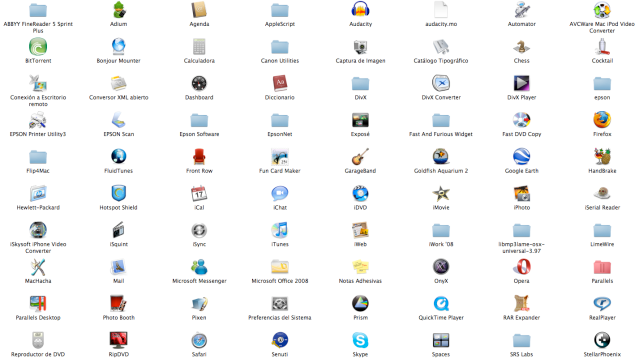Select the audacity.mo file
639x363 pixels.
[441, 10]
